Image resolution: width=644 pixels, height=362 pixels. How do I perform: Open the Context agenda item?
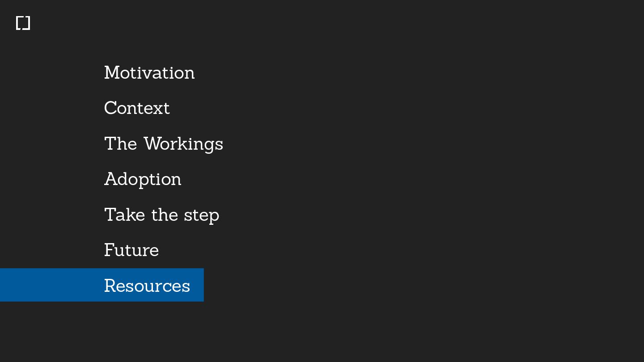click(x=137, y=108)
